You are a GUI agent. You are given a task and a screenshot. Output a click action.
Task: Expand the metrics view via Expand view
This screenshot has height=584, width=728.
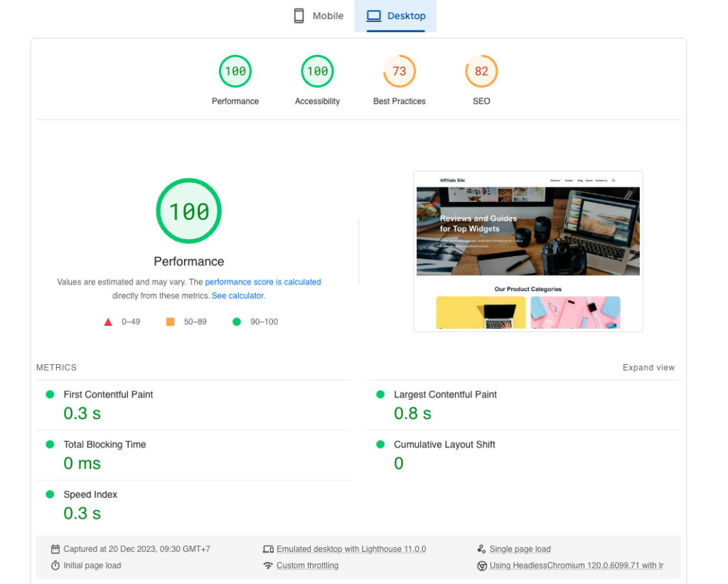[648, 367]
